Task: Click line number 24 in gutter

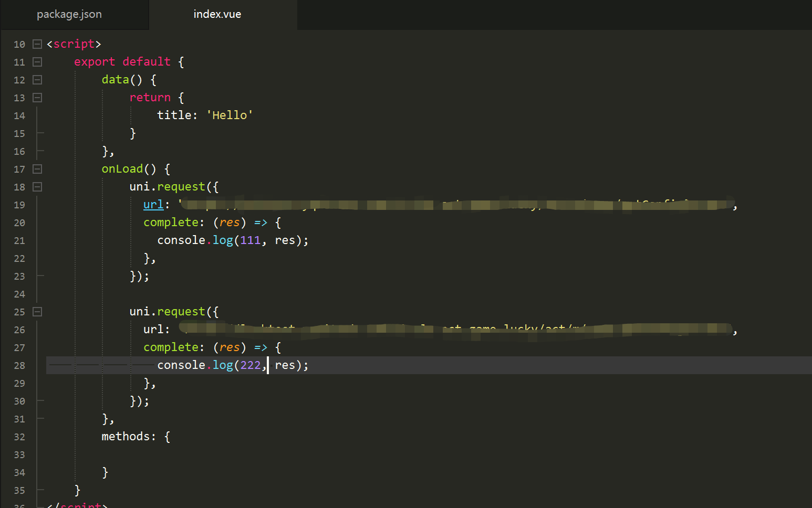Action: click(19, 294)
